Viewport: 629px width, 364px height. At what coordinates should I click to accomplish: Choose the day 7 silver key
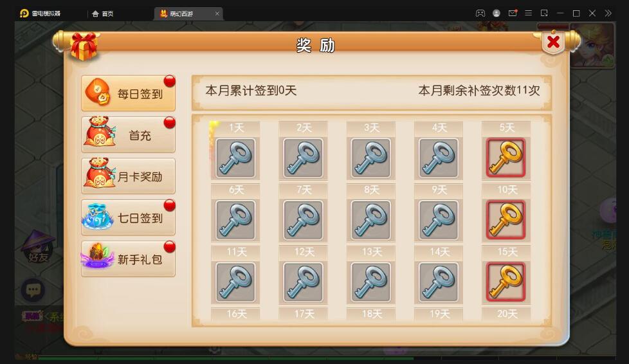304,220
